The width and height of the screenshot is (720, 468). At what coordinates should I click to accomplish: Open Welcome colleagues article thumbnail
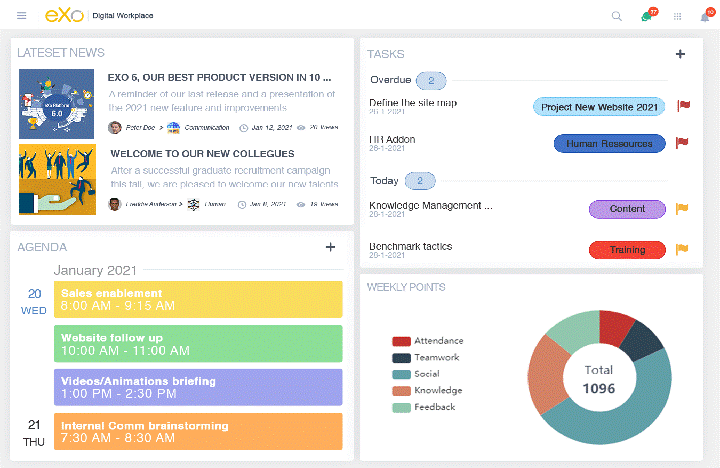[x=57, y=180]
